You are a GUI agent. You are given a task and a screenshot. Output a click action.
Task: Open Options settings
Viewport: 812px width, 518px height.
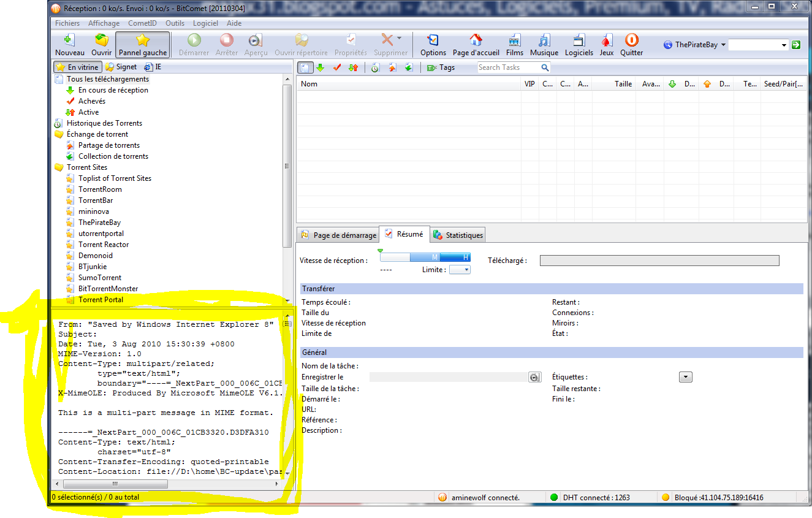point(433,45)
